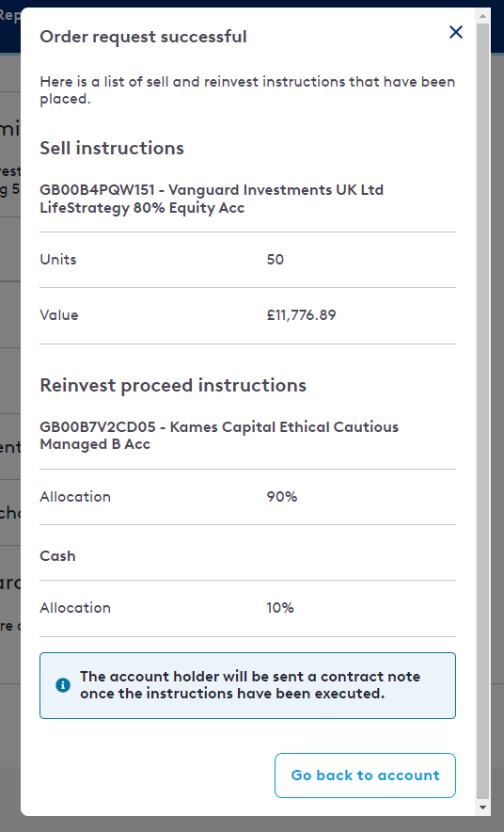Click the 10% cash allocation figure
Viewport: 504px width, 832px height.
pyautogui.click(x=280, y=608)
